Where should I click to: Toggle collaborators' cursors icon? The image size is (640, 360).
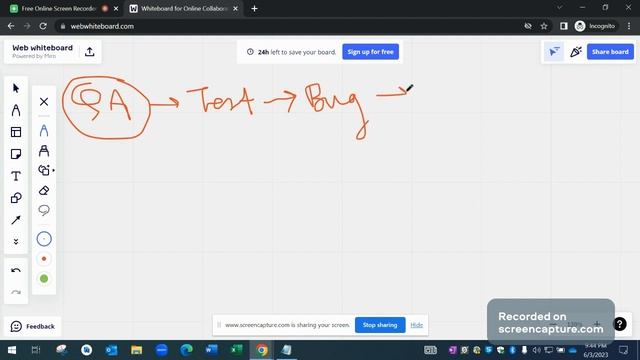554,52
